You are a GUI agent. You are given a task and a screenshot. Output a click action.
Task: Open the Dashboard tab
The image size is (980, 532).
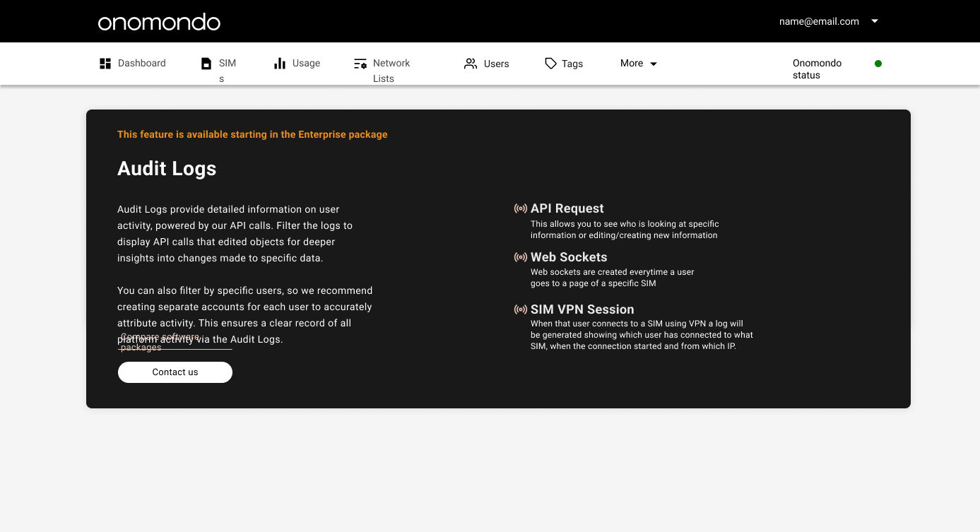pos(133,64)
